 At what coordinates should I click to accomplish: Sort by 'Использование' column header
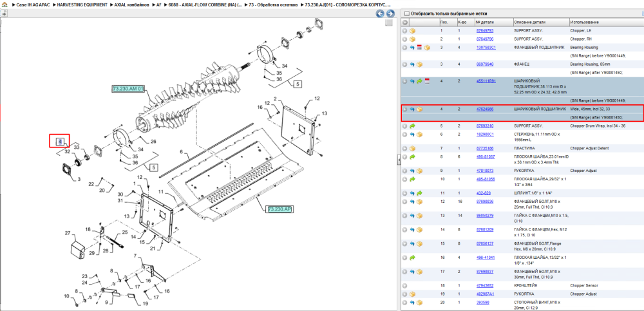pos(585,22)
